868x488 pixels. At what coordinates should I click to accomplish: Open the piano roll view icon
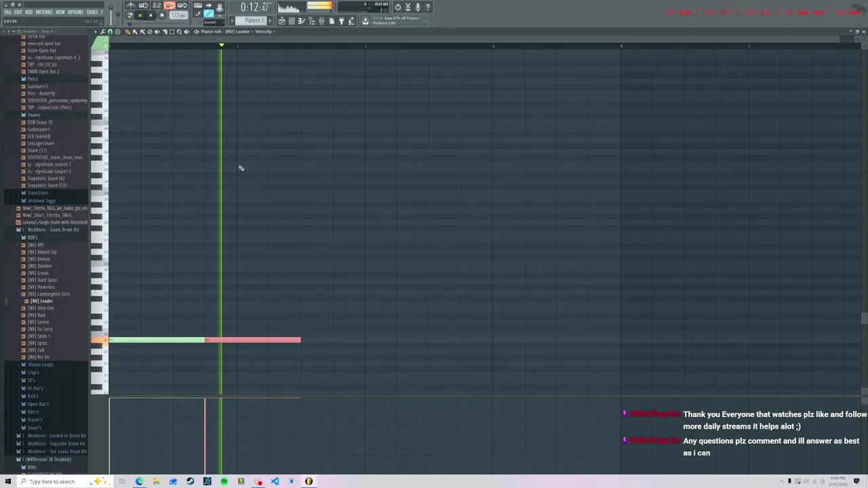302,21
